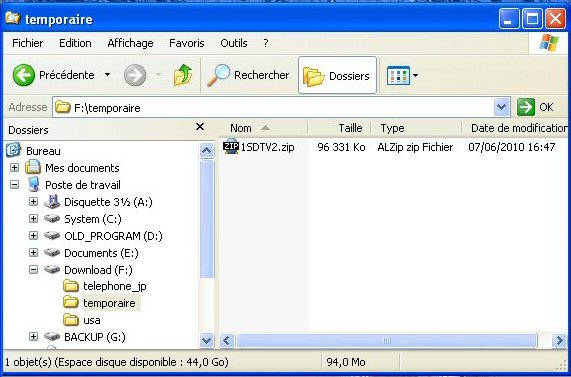Click 07/06/2010 16:47 date cell
The height and width of the screenshot is (377, 571).
pyautogui.click(x=512, y=147)
